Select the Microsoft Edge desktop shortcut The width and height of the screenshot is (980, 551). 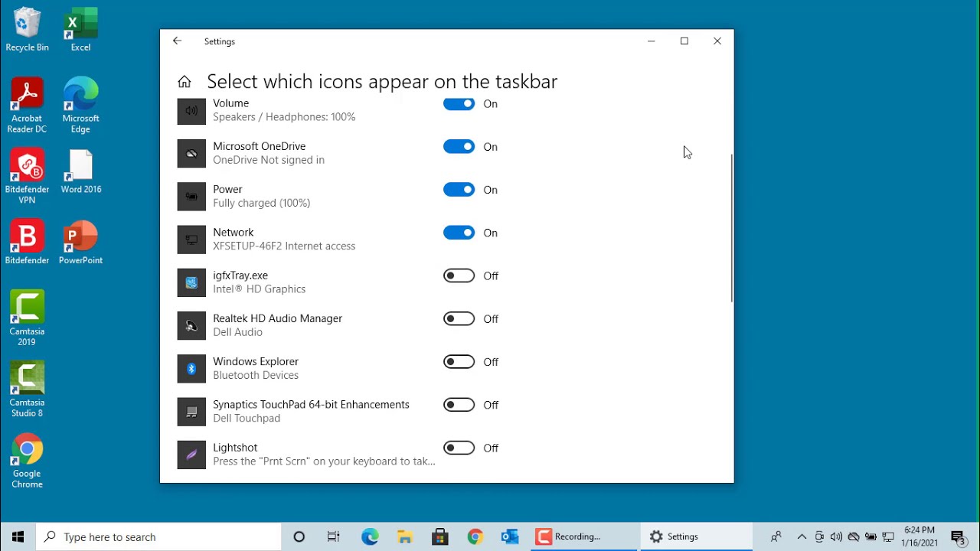click(80, 106)
